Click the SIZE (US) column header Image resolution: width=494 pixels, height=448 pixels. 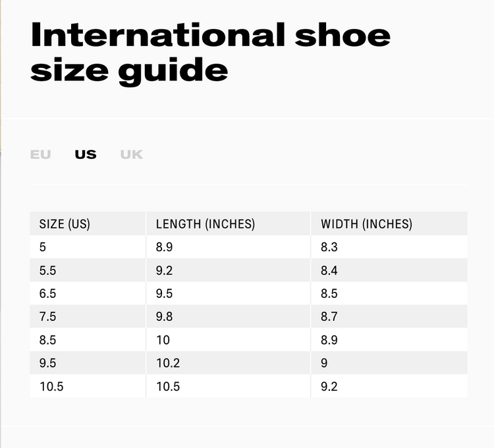[65, 224]
